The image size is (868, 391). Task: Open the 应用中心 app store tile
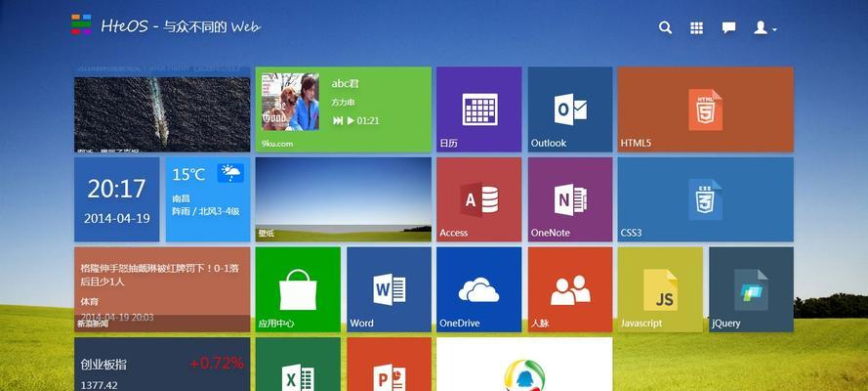tap(298, 289)
